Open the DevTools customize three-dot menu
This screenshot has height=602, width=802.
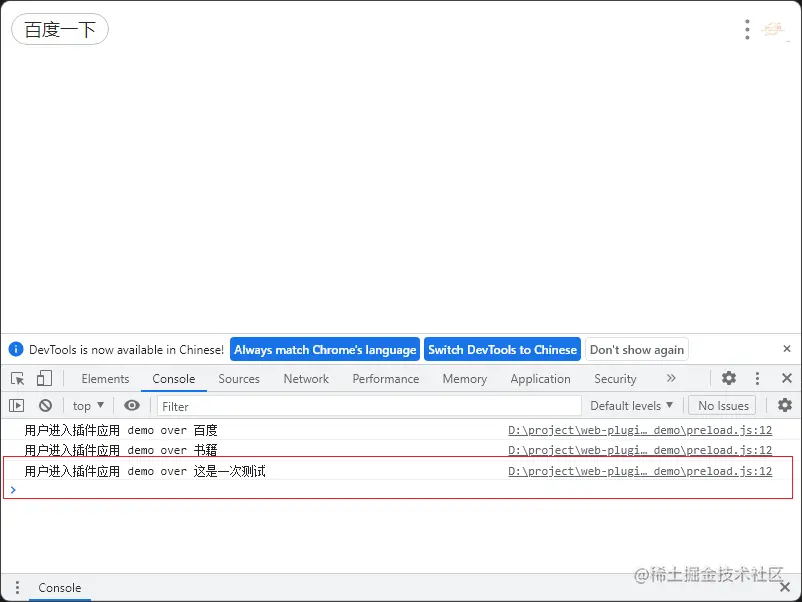coord(758,378)
